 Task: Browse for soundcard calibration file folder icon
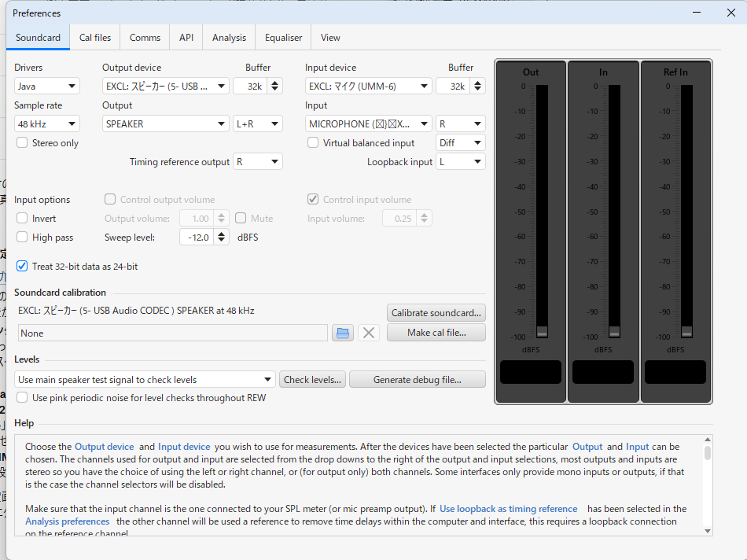343,333
